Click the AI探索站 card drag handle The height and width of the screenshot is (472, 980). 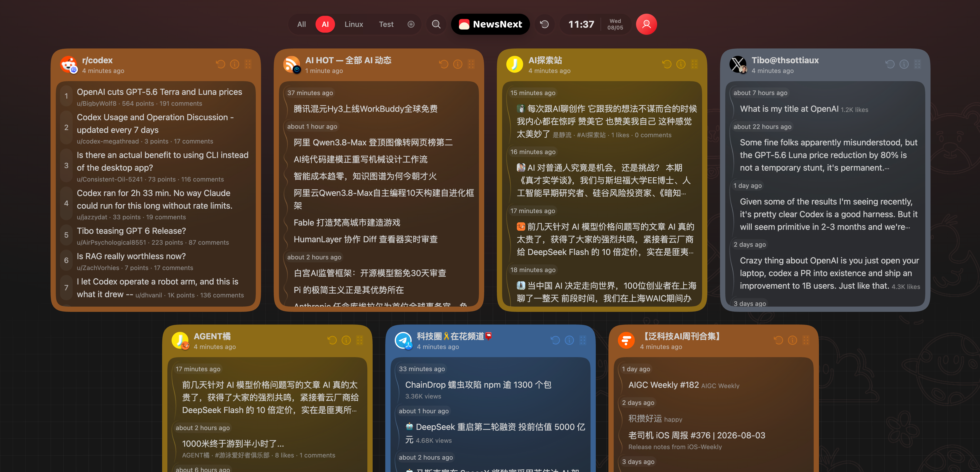[694, 64]
